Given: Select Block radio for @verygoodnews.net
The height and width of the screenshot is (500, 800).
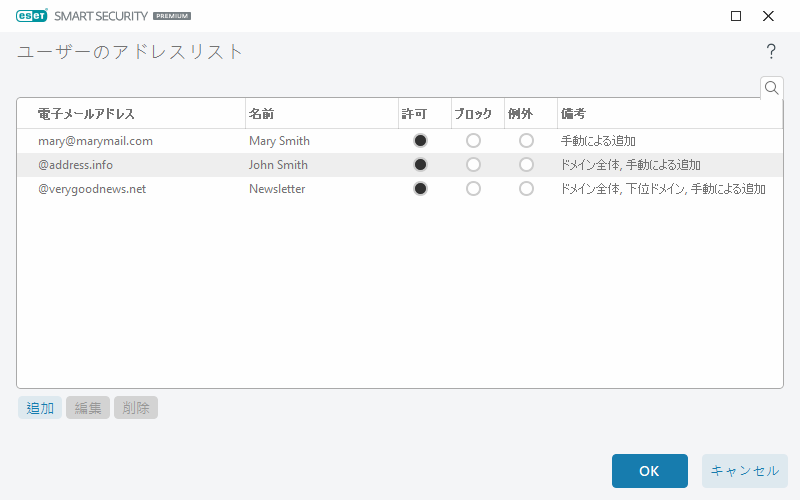Looking at the screenshot, I should pos(473,189).
